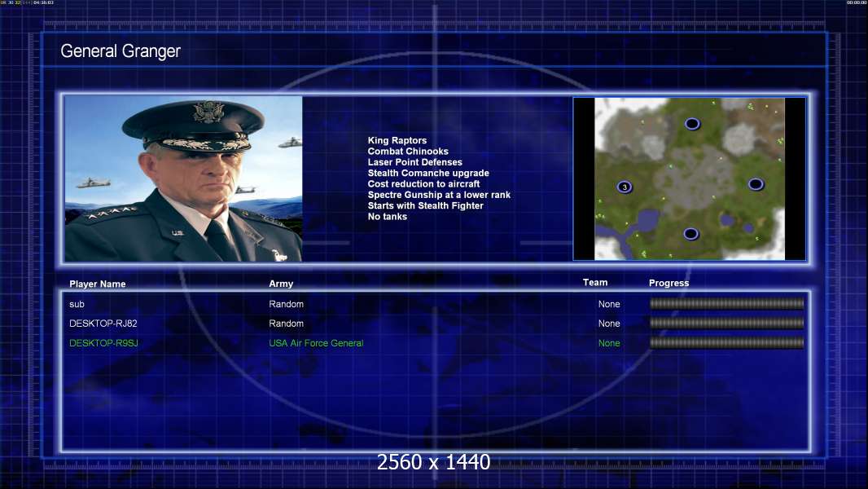Click the Combat Chinooks ability line
This screenshot has height=489, width=868.
click(x=408, y=152)
